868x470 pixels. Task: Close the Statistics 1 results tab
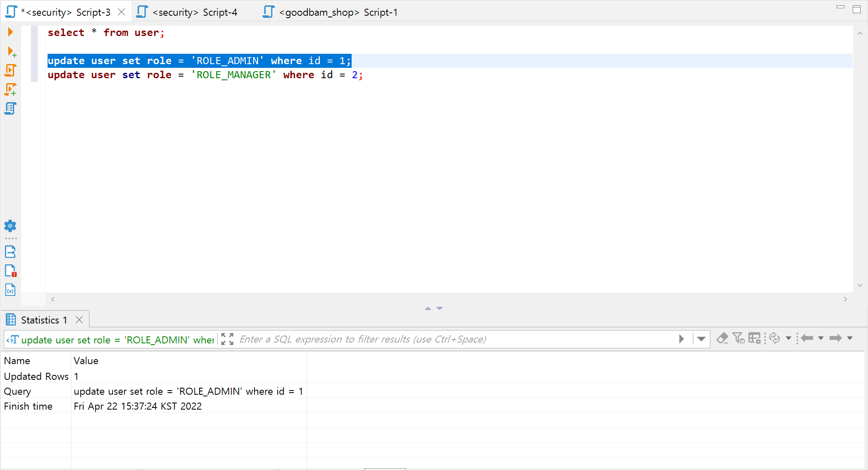[79, 320]
